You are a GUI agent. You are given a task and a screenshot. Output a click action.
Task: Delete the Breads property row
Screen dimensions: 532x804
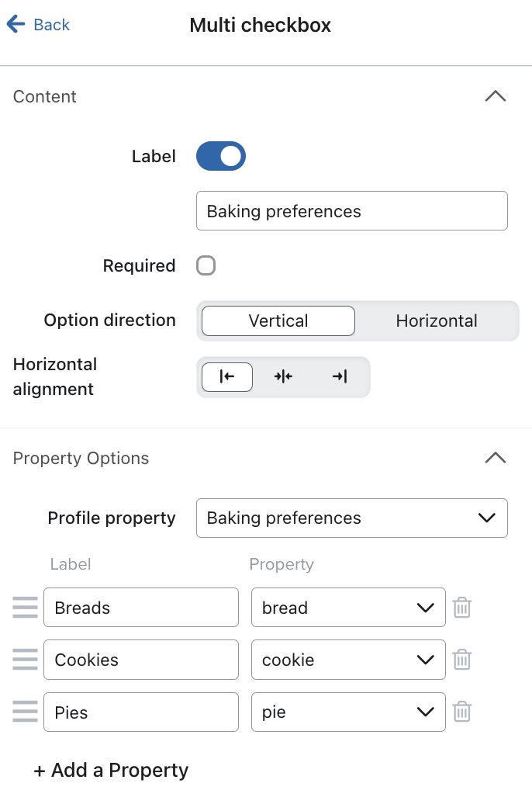pos(462,608)
